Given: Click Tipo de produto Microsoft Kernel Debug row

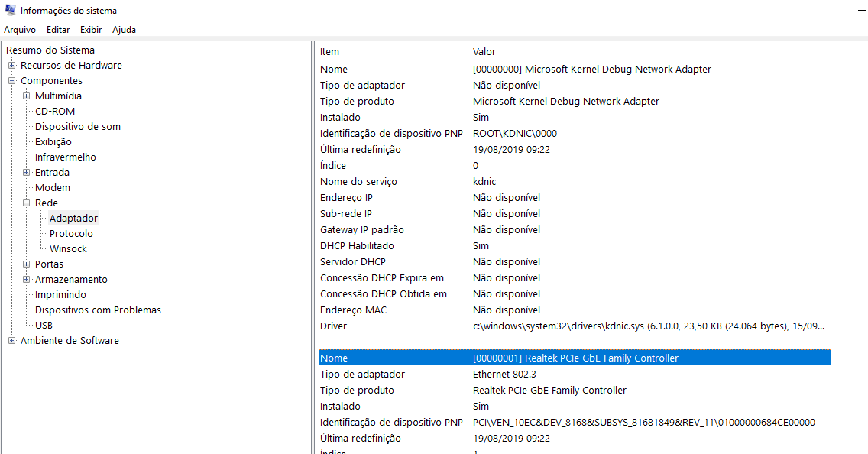Looking at the screenshot, I should (x=575, y=102).
